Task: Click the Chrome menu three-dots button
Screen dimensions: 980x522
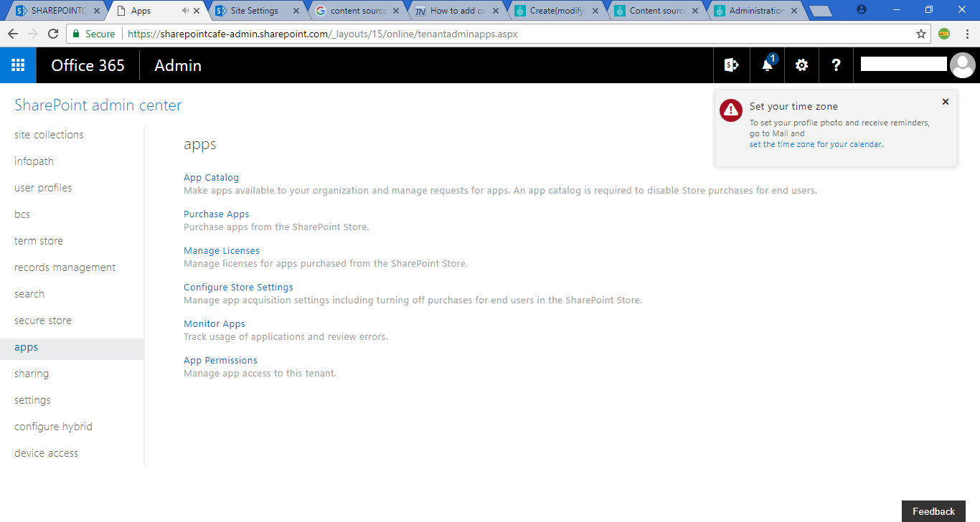Action: click(967, 34)
